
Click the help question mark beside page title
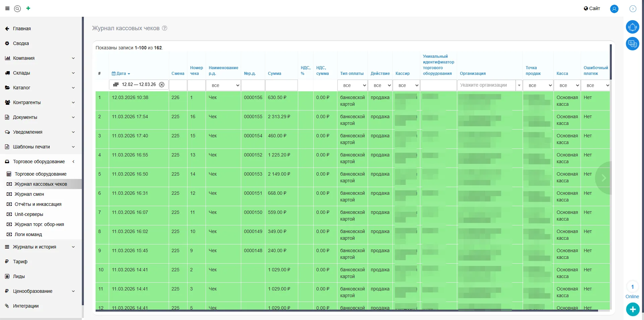165,28
